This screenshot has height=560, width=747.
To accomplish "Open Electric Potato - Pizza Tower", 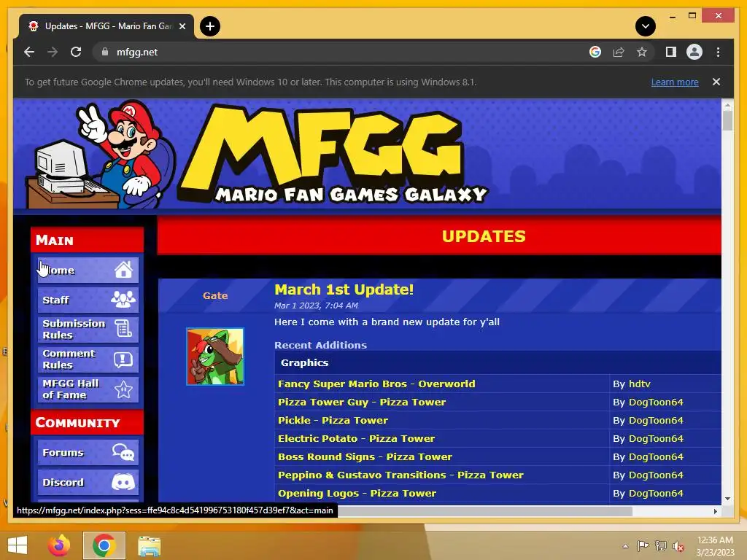I will tap(356, 438).
